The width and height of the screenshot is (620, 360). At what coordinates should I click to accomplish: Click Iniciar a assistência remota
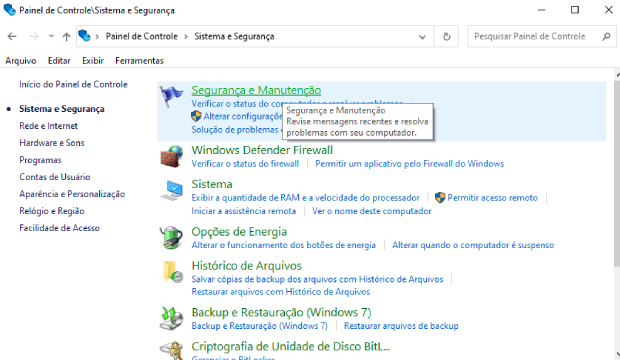[244, 211]
